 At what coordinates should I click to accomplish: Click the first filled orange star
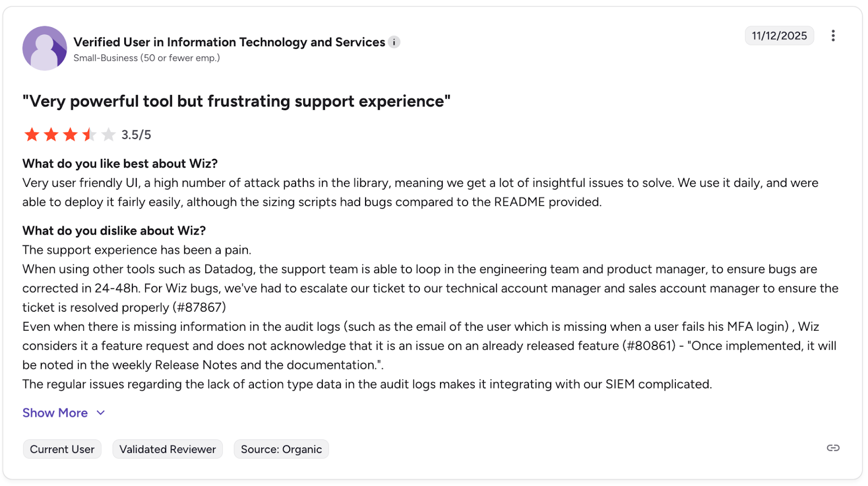[x=32, y=134]
